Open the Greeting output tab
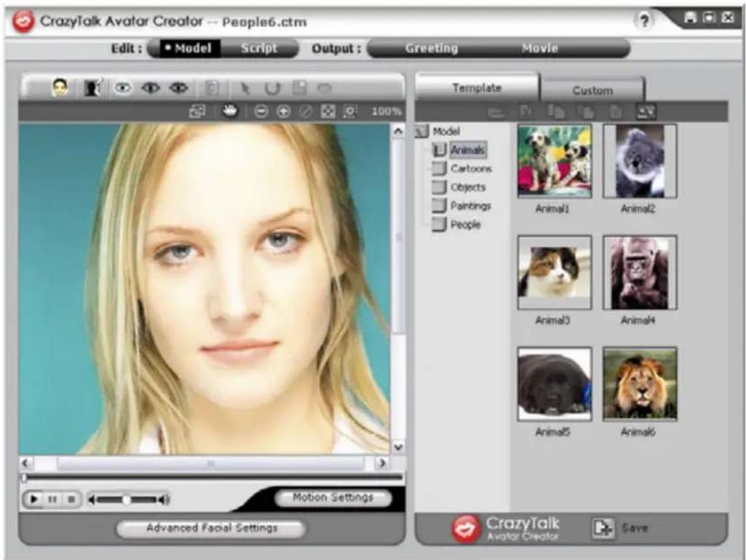 click(x=432, y=48)
